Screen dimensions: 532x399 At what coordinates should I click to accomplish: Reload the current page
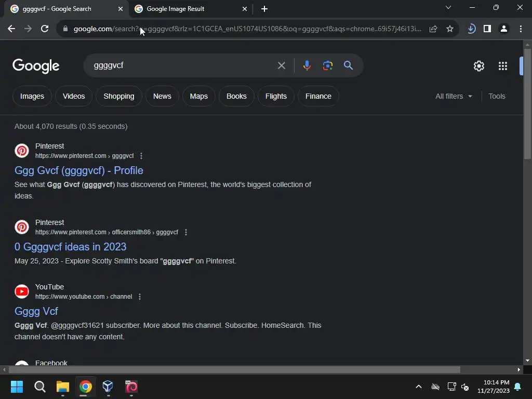[x=45, y=29]
